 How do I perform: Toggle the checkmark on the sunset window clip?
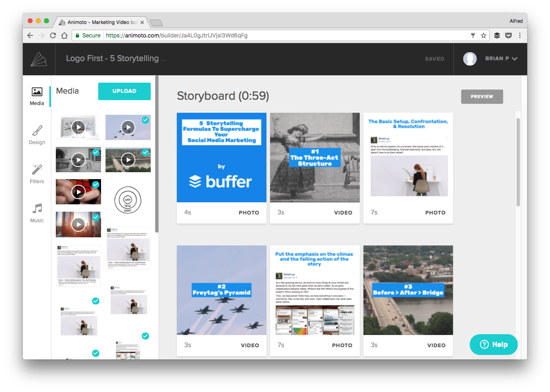click(96, 217)
